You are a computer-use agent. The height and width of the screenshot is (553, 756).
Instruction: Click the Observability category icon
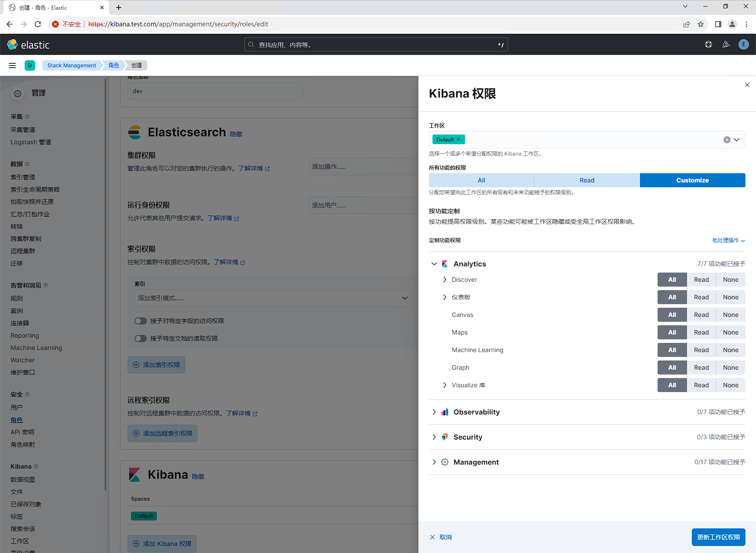point(445,412)
